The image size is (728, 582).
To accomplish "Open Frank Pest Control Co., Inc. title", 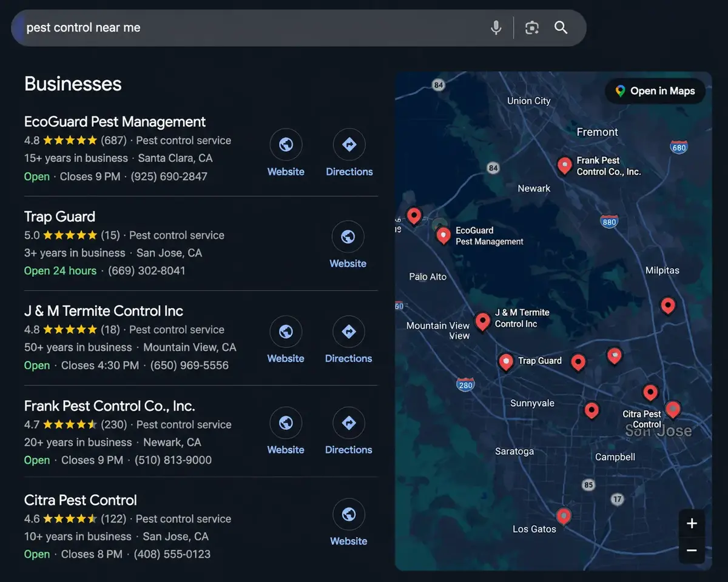I will (x=109, y=406).
